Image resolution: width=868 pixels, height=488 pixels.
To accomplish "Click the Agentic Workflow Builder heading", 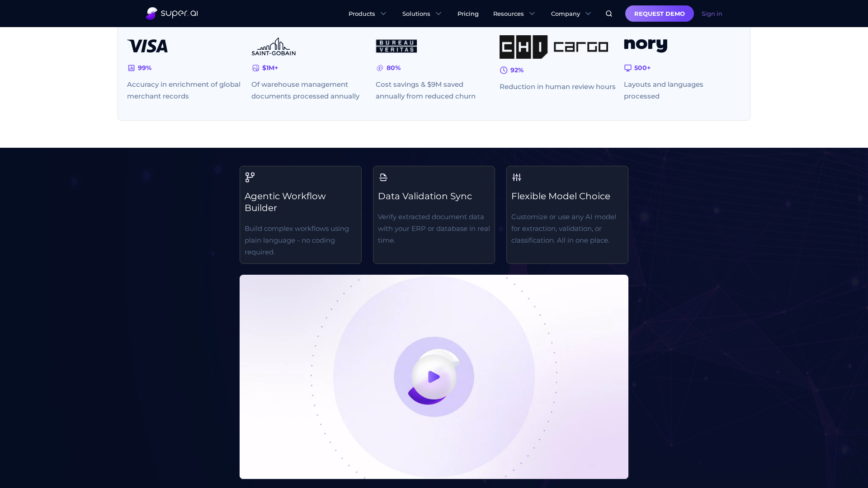I will click(x=285, y=202).
